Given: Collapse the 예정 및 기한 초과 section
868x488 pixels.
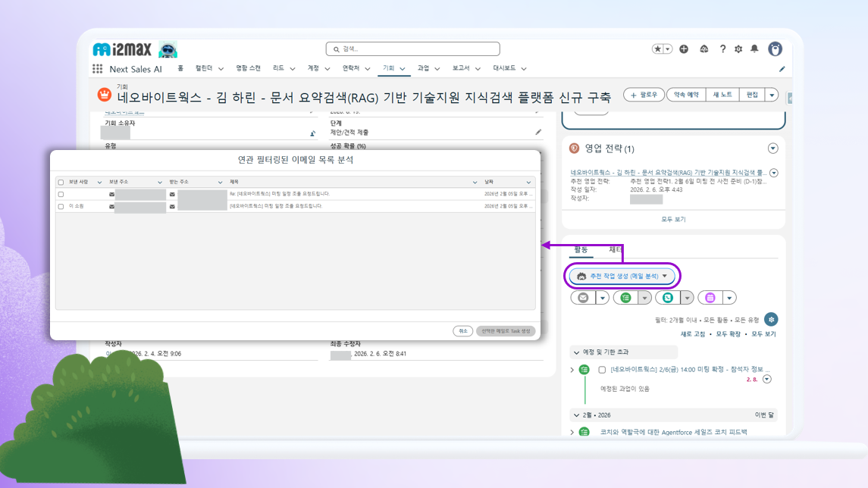Looking at the screenshot, I should (x=576, y=352).
